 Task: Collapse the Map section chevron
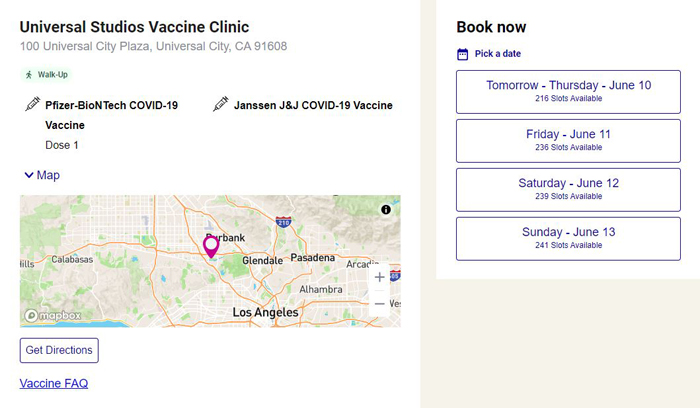29,175
